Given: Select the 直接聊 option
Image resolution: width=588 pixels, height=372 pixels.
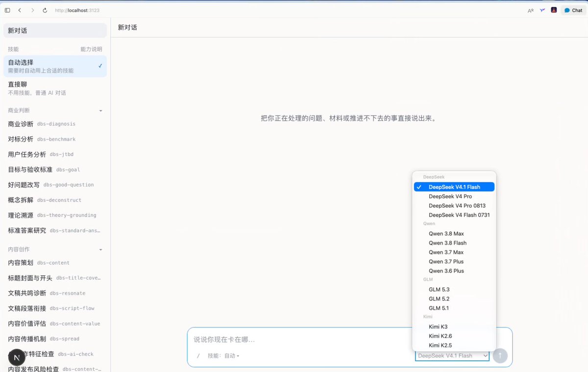Looking at the screenshot, I should [55, 88].
